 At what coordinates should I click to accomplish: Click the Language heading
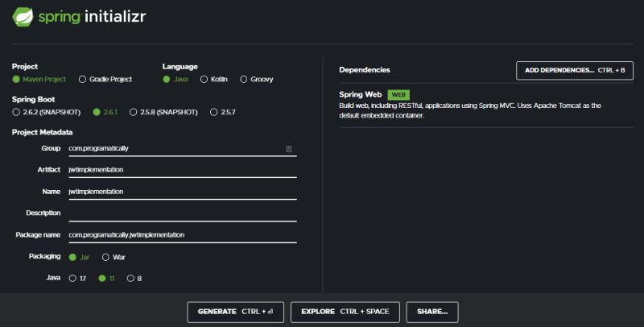(x=180, y=67)
